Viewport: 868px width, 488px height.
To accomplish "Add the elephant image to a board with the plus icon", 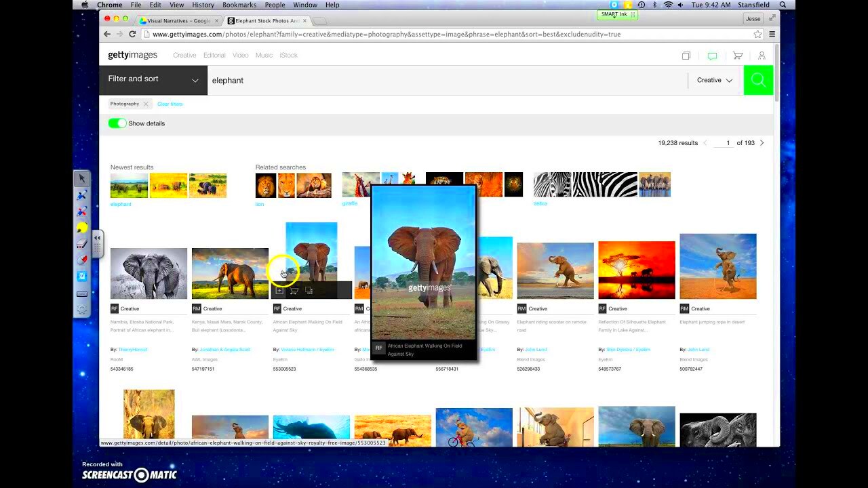I will [x=279, y=290].
